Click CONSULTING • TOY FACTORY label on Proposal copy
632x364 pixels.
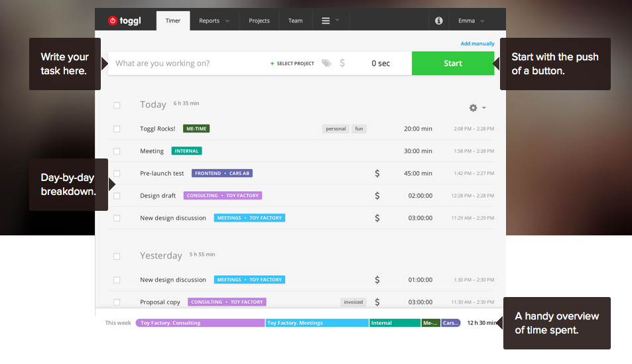227,302
